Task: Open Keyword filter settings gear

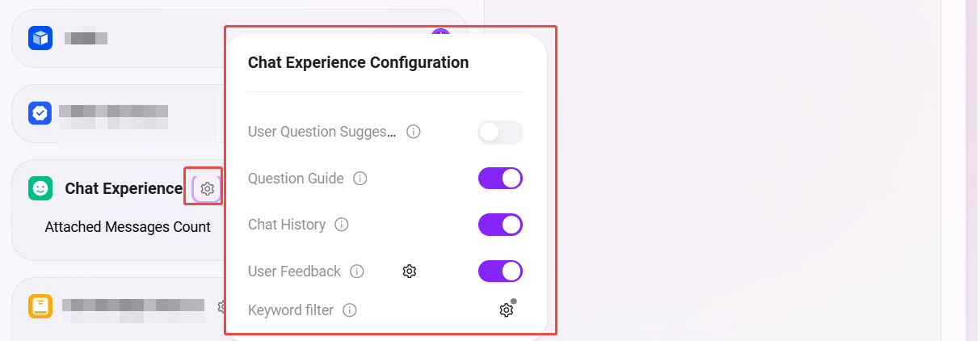Action: (x=506, y=310)
